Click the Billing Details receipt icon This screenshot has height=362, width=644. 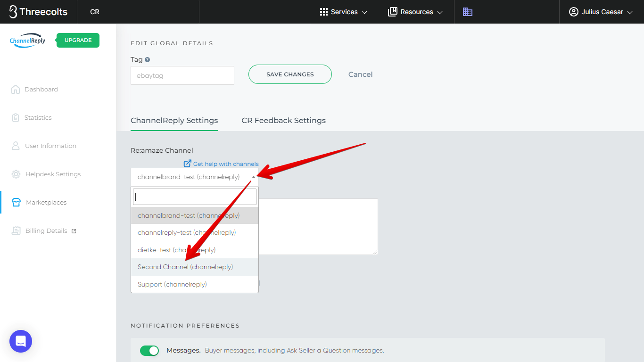(x=16, y=230)
